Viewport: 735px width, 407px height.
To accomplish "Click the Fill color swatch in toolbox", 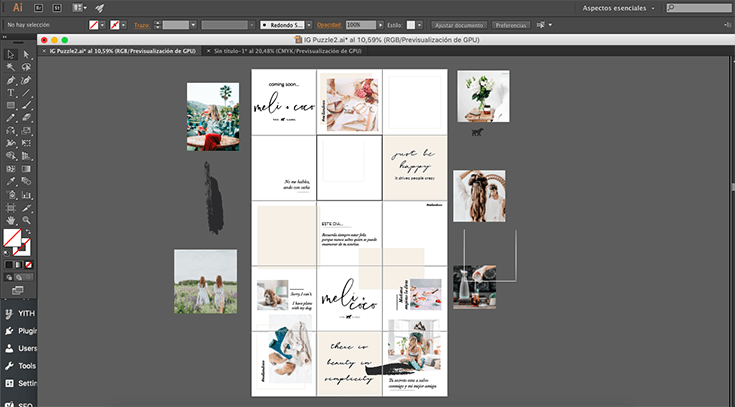I will [x=12, y=238].
